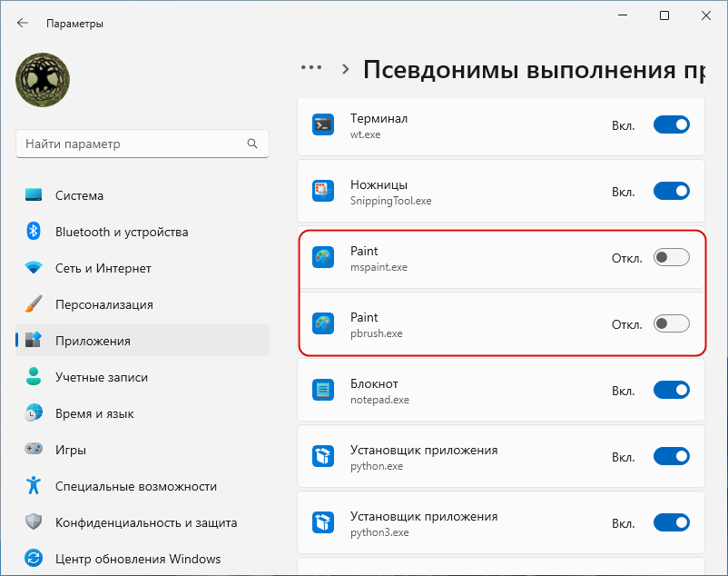Image resolution: width=728 pixels, height=576 pixels.
Task: Click the python.exe app installer icon
Action: tap(323, 457)
